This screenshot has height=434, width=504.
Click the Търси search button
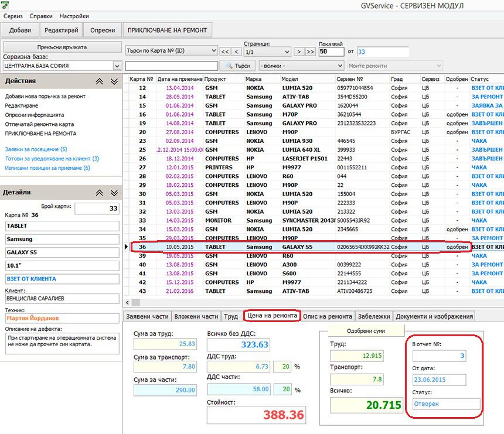pos(237,66)
